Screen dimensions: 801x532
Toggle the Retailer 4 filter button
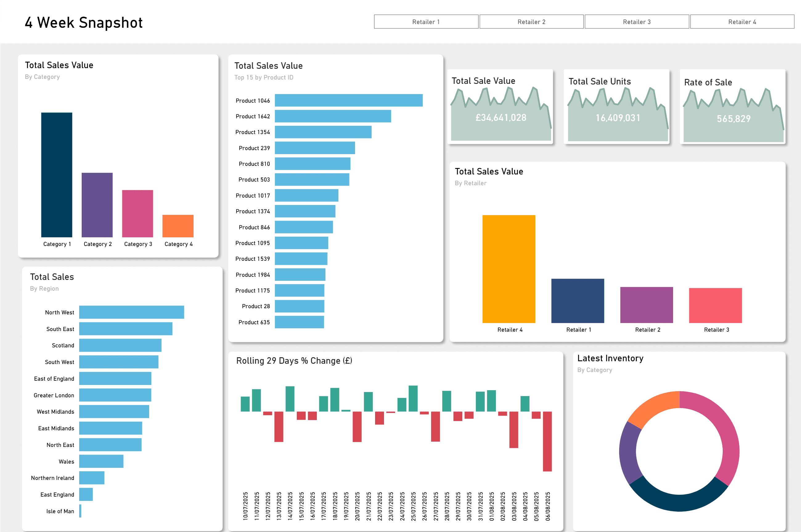(x=742, y=22)
